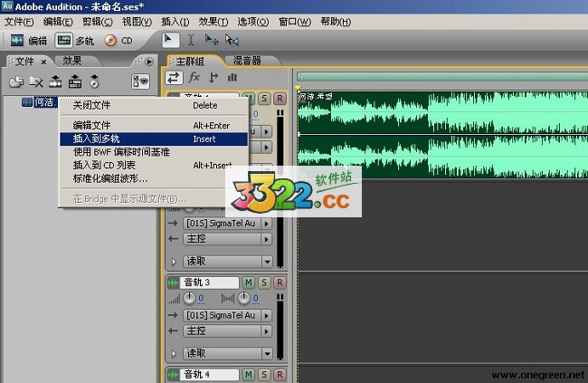This screenshot has height=383, width=588.
Task: Open 视图(V) menu
Action: (137, 22)
